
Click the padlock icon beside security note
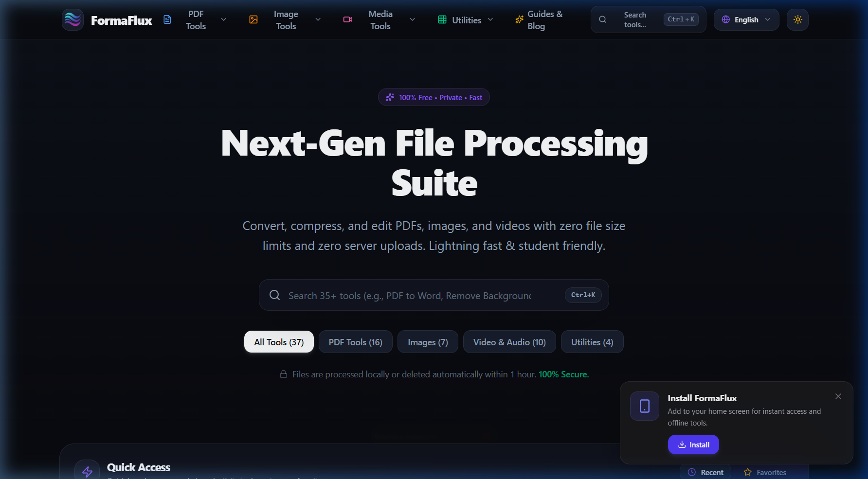pos(283,374)
